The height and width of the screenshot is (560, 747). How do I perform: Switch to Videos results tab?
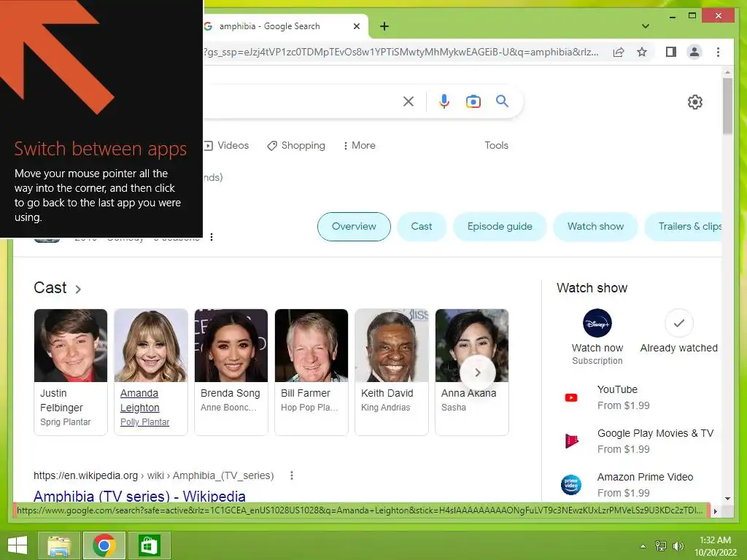[227, 145]
